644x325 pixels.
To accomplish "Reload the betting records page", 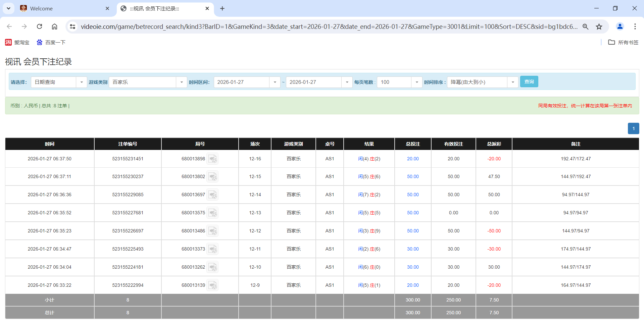I will click(x=39, y=26).
